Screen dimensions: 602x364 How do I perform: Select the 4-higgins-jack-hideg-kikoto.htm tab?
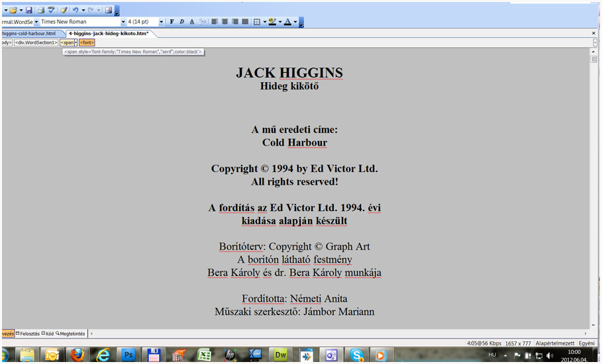tap(109, 33)
